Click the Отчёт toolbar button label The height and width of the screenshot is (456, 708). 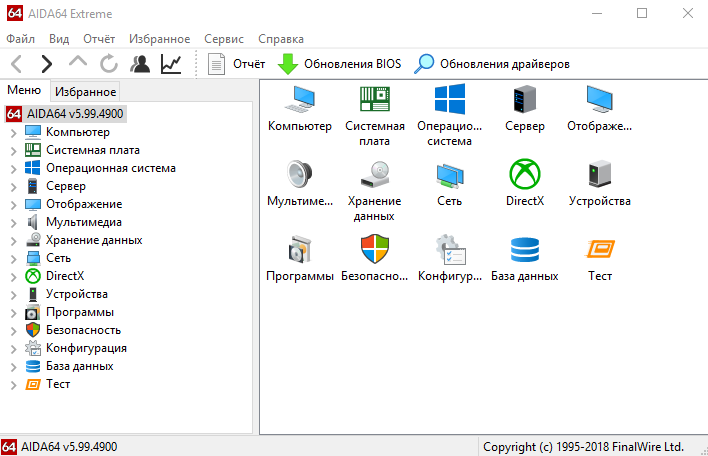(249, 64)
